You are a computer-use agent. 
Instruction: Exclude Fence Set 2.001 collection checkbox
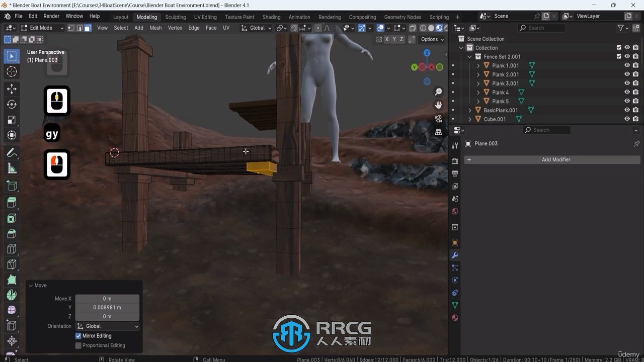619,57
